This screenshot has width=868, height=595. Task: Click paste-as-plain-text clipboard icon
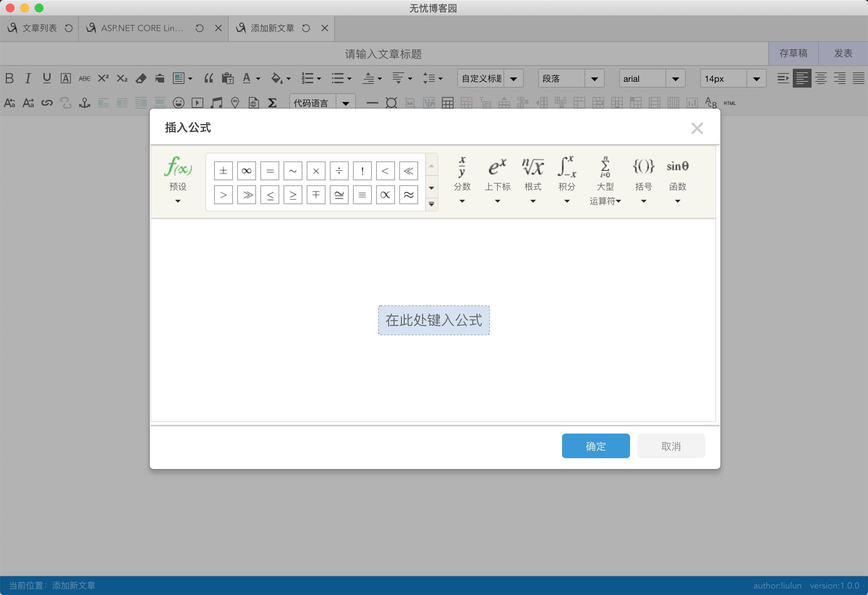point(227,79)
